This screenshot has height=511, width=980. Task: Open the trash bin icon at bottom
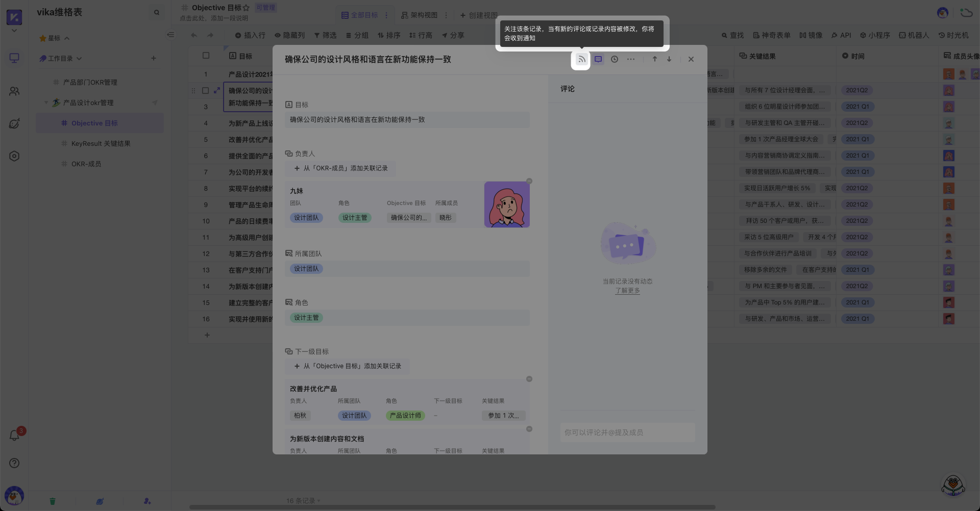[52, 501]
